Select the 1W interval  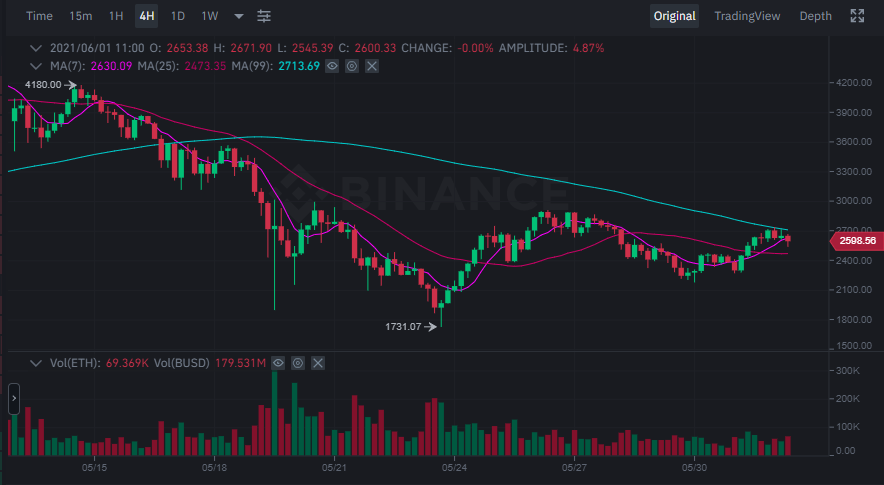[209, 16]
